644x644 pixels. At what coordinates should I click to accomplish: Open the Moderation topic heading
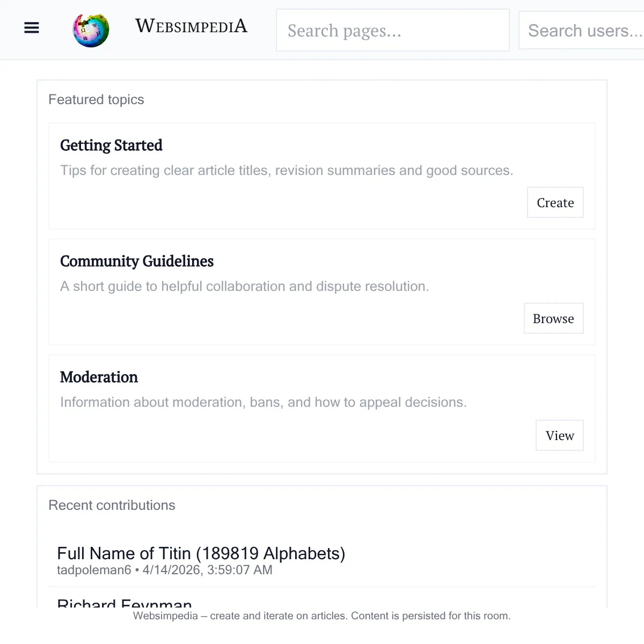coord(99,377)
